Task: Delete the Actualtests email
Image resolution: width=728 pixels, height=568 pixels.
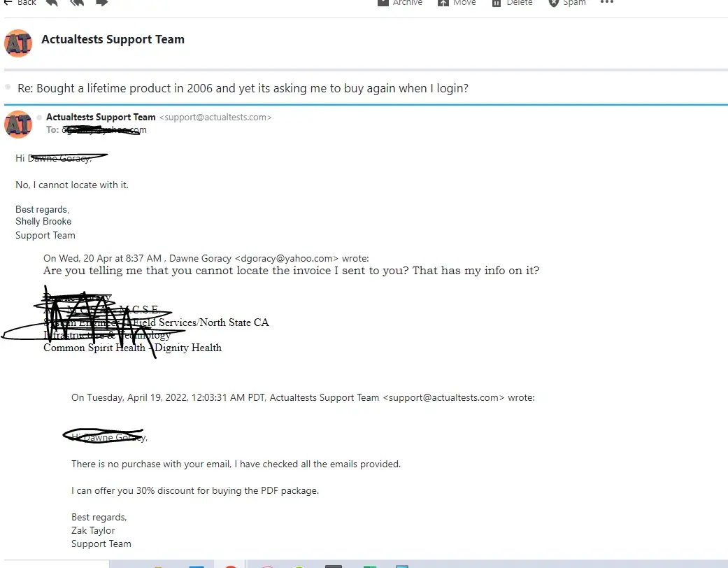Action: click(x=512, y=3)
